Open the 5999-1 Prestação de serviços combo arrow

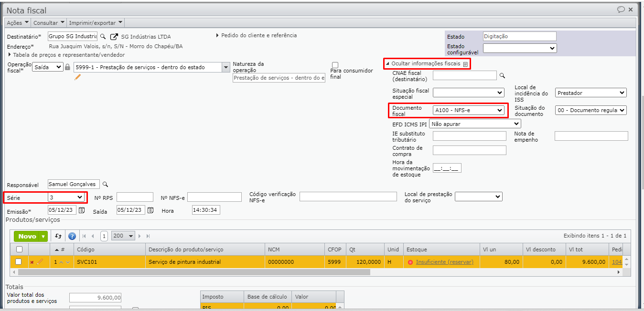tap(226, 67)
